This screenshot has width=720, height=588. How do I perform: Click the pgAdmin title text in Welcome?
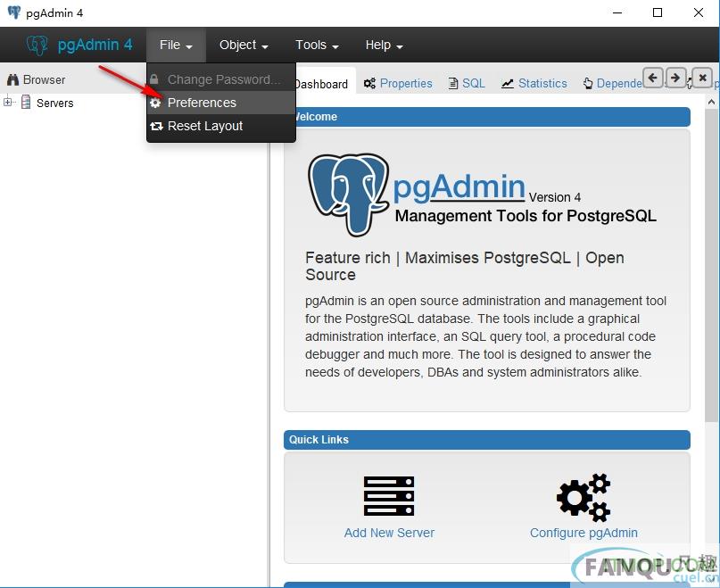tap(459, 187)
